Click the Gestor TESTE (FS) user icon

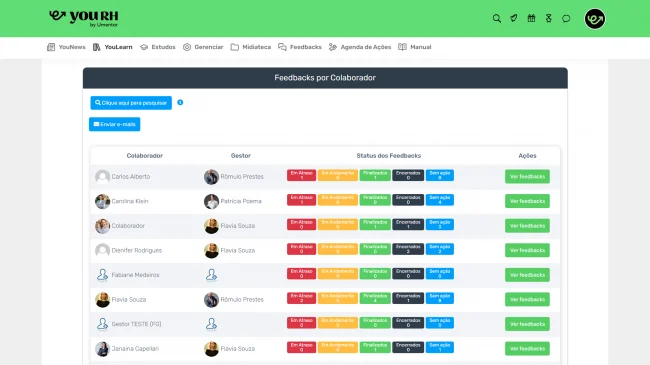click(x=102, y=324)
